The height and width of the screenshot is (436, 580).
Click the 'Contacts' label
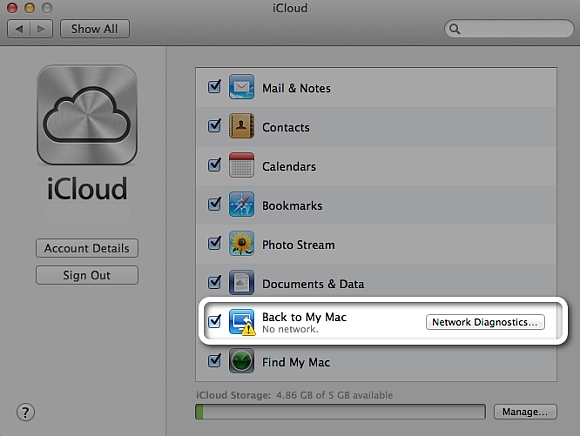286,128
